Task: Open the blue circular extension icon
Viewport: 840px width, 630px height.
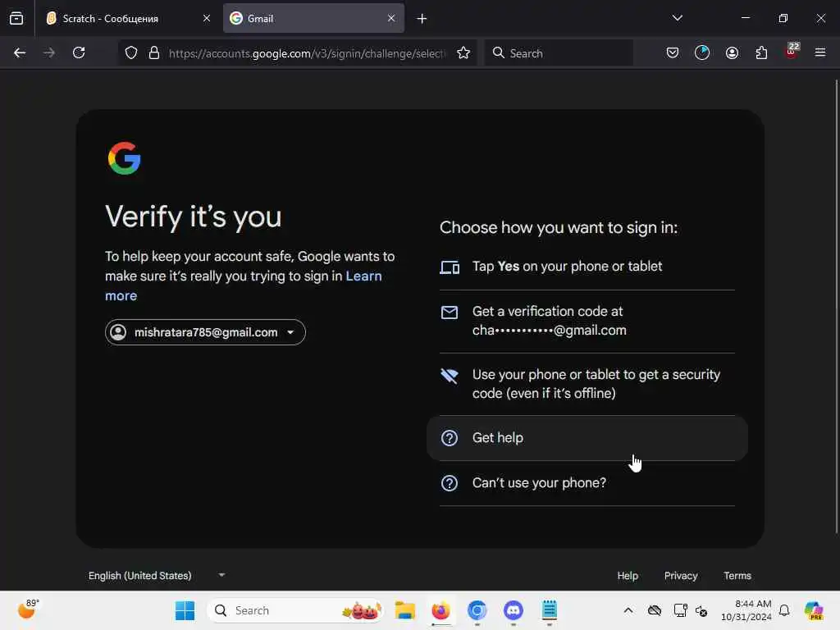Action: (x=702, y=52)
